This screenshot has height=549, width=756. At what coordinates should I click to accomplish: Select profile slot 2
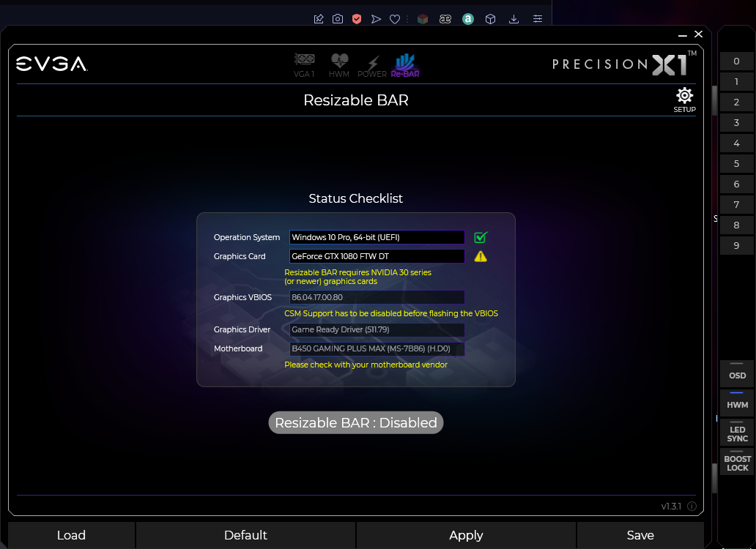point(737,102)
